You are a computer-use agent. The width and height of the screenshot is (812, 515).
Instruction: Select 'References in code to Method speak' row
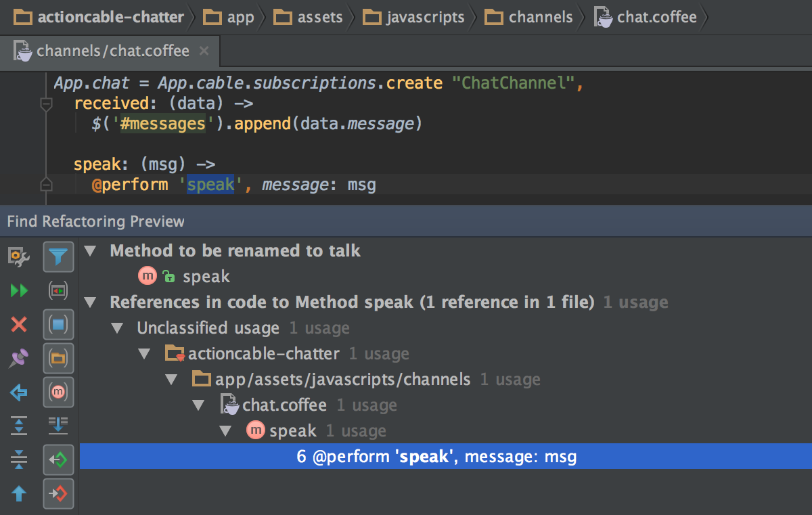389,303
